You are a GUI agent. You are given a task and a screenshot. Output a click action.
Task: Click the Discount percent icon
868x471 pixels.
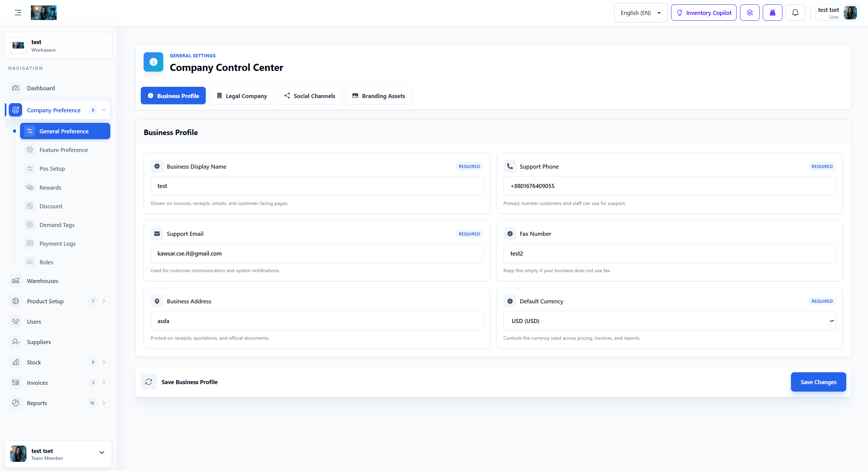pos(30,206)
